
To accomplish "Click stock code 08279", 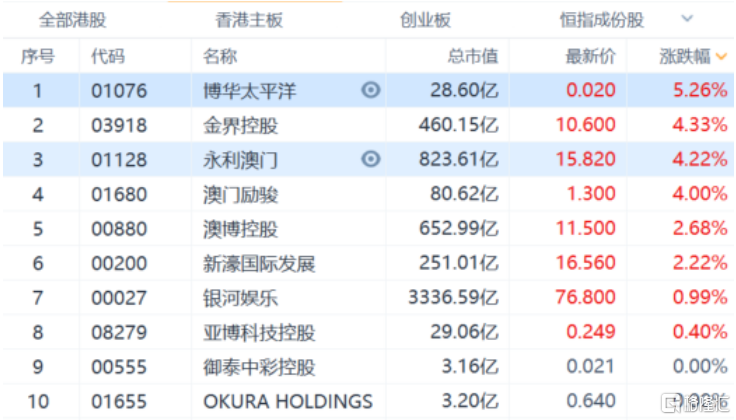I will [x=118, y=332].
